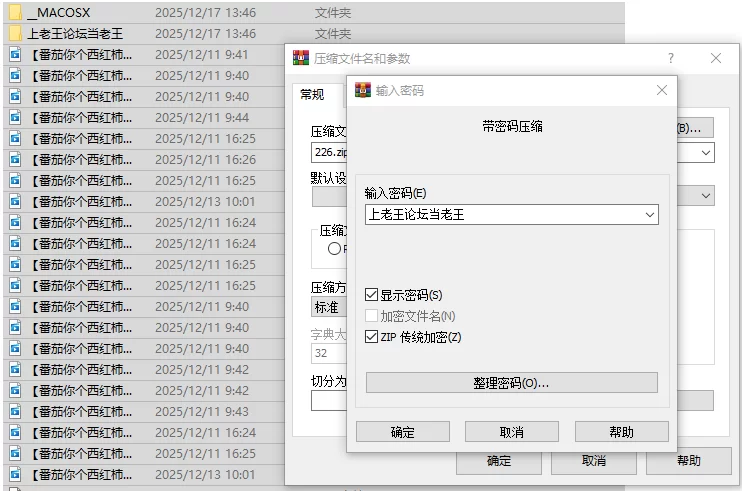Click the 输入密码(E) label
The image size is (742, 491).
[x=395, y=193]
